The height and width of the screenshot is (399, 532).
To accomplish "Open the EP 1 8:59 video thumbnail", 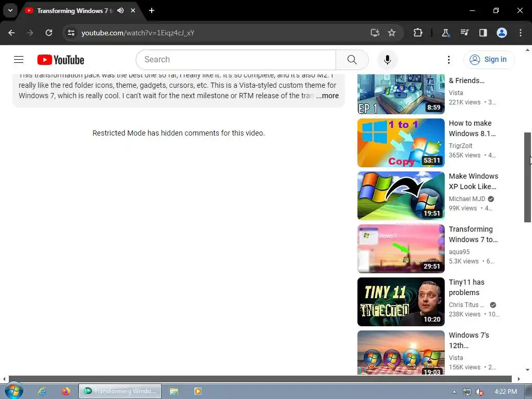I will [401, 94].
